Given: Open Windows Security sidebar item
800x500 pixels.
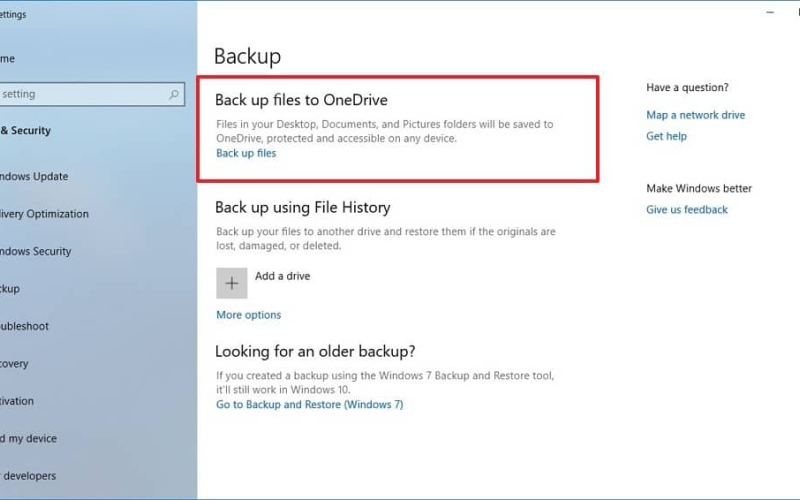Looking at the screenshot, I should tap(35, 251).
